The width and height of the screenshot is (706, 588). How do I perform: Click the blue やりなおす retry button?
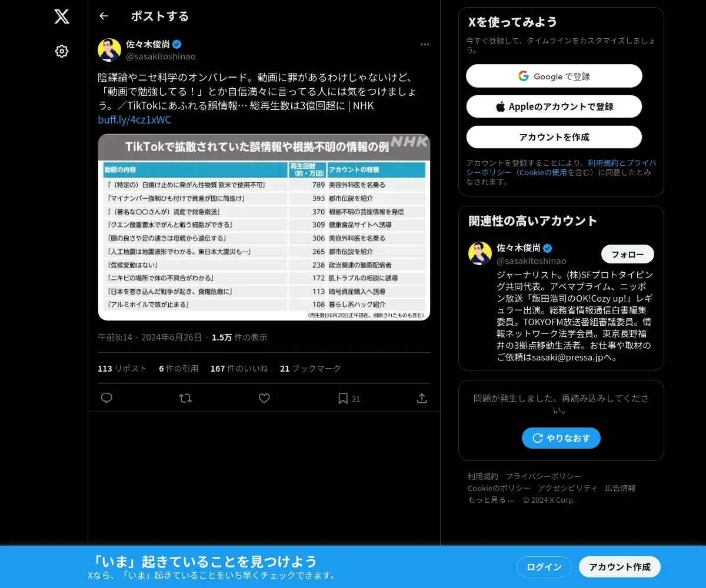(561, 438)
